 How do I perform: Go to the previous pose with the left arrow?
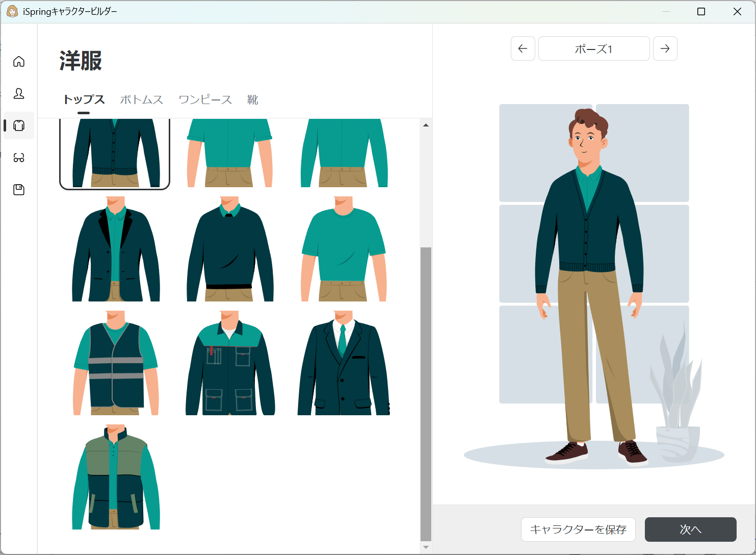523,48
